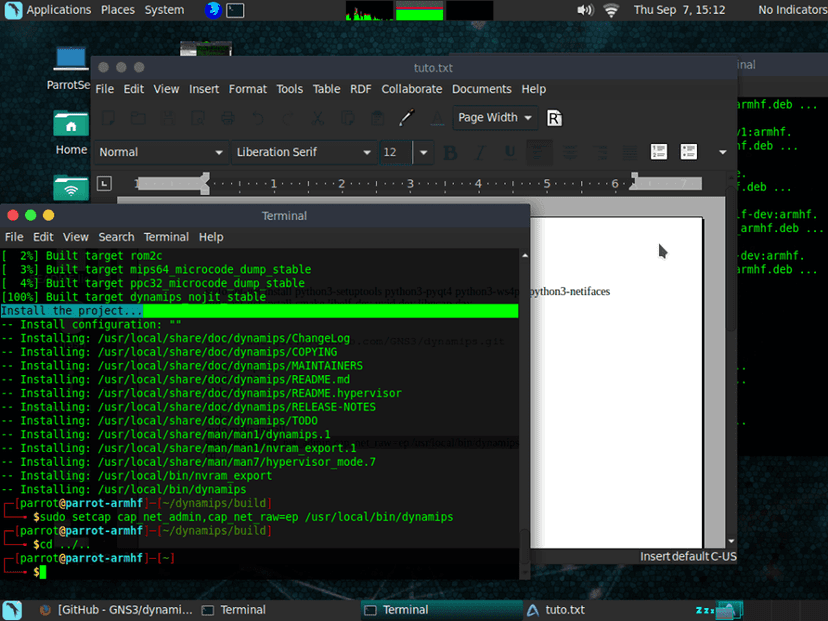
Task: Click the R document icon beside Page Width
Action: pyautogui.click(x=554, y=118)
